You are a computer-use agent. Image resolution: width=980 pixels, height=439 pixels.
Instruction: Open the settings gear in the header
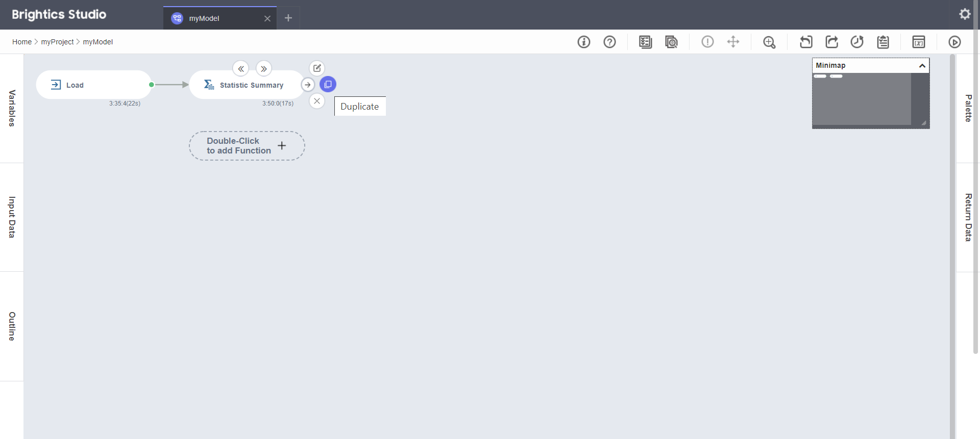click(x=965, y=14)
